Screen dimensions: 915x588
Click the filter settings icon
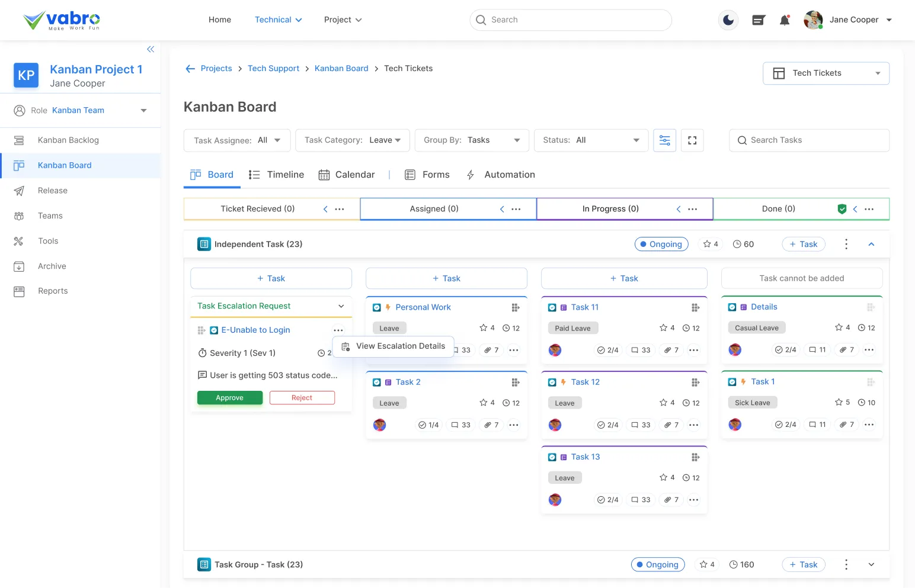click(664, 140)
